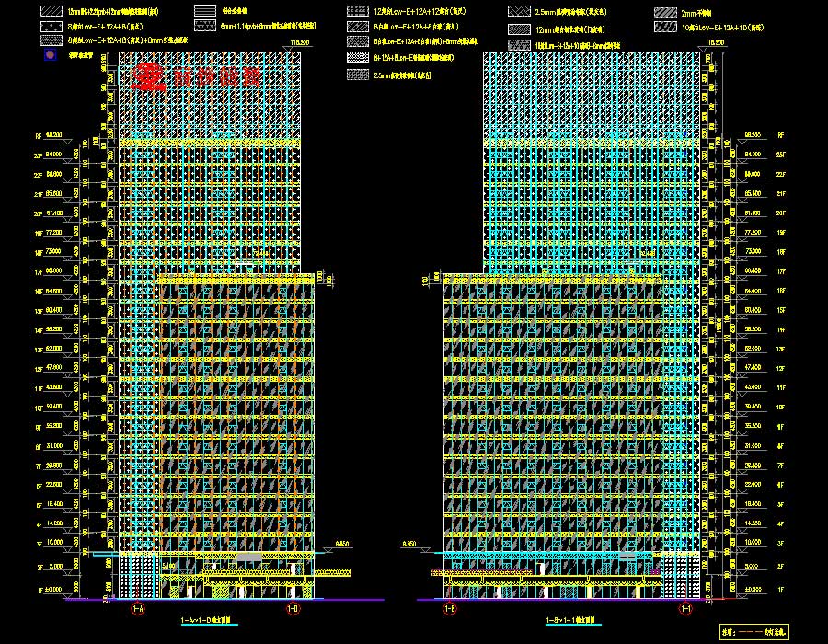Select the 118.200 level above the 1-A~1-D elevation
The width and height of the screenshot is (828, 644).
[x=300, y=43]
